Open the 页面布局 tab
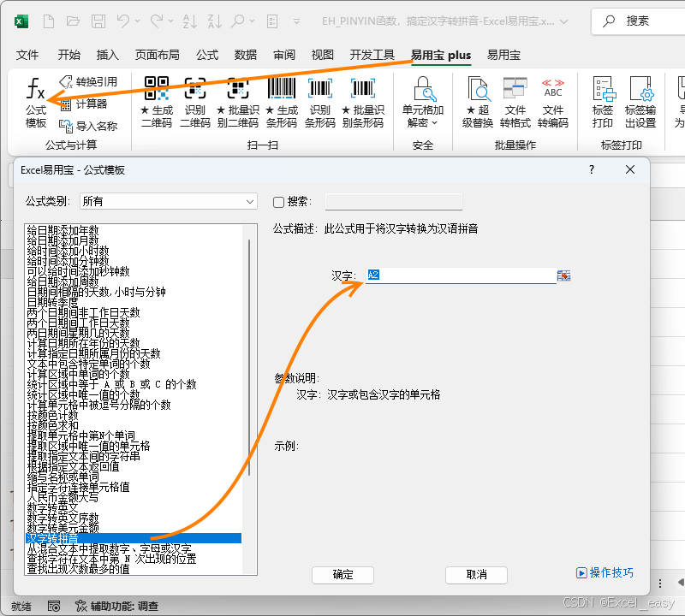Image resolution: width=685 pixels, height=616 pixels. tap(158, 55)
